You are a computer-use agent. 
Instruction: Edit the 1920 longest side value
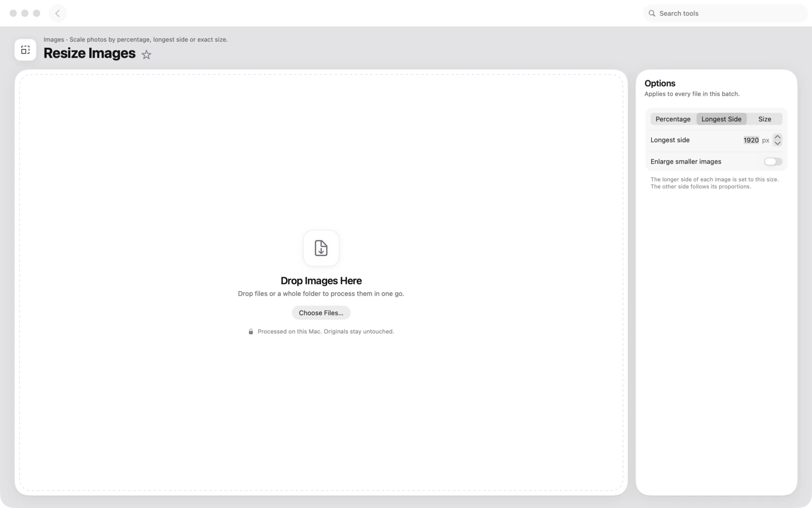coord(751,140)
